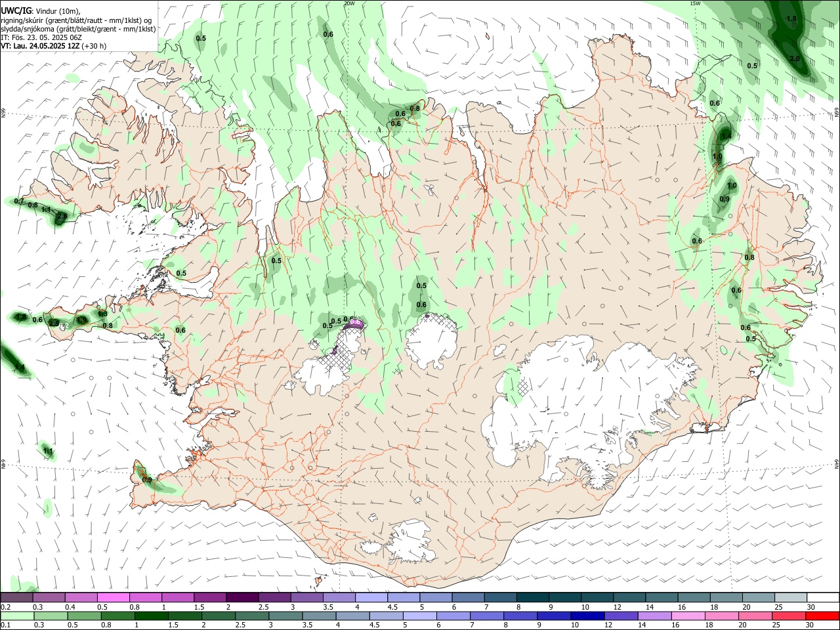This screenshot has width=840, height=630.
Task: Select the upper legend swatch between 0.2 and 0.3
Action: click(x=16, y=598)
